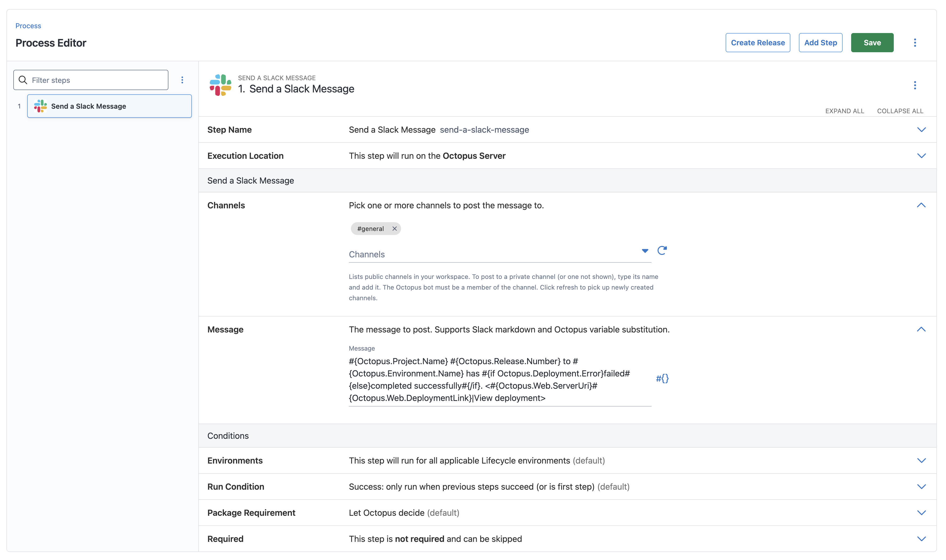The width and height of the screenshot is (946, 560).
Task: Refresh the Slack channels list
Action: [x=662, y=251]
